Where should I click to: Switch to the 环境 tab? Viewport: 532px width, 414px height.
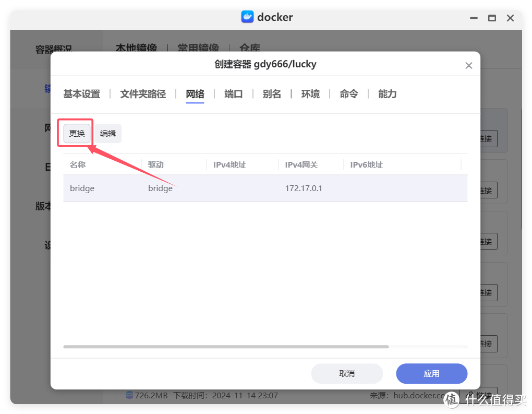[310, 94]
